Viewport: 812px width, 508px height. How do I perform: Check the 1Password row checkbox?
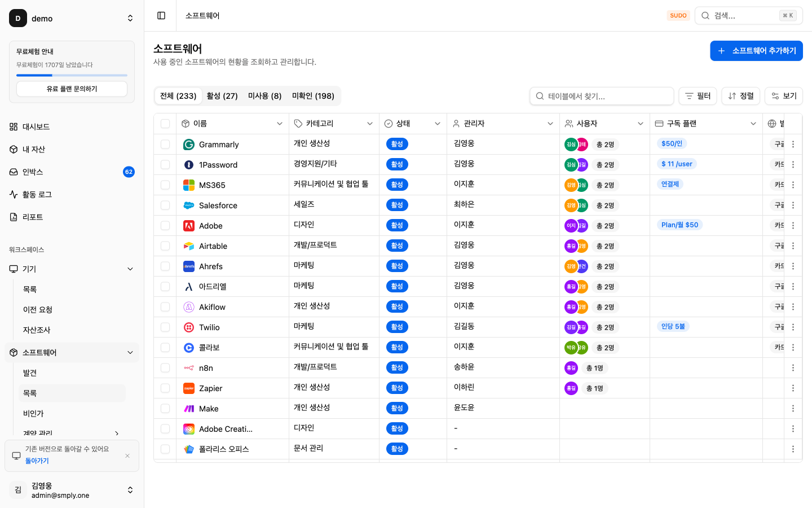pyautogui.click(x=165, y=165)
